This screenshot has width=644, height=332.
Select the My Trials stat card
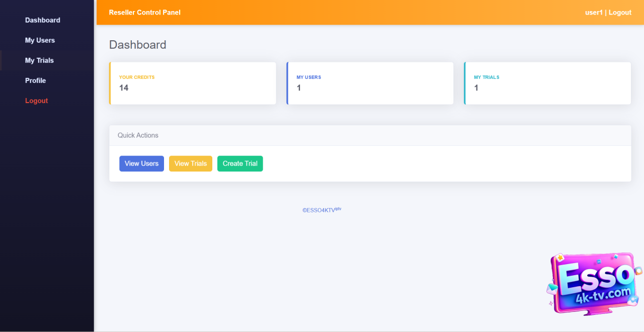[x=547, y=84]
